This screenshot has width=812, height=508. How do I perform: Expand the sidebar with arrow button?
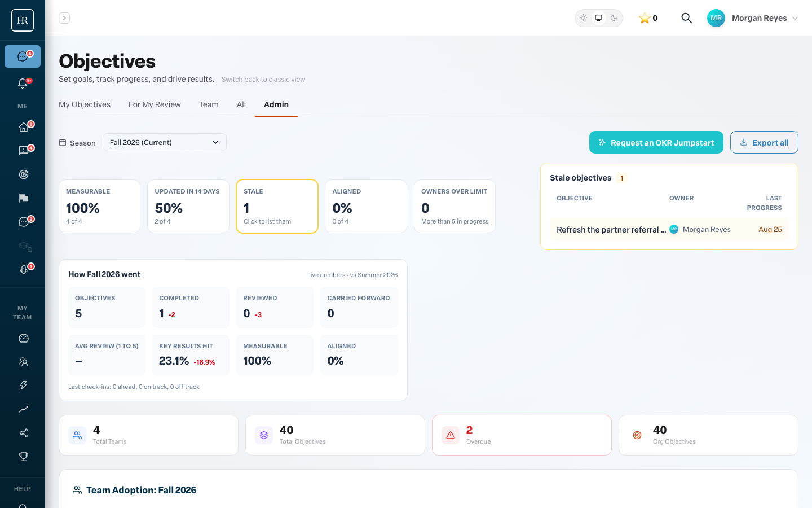coord(64,18)
